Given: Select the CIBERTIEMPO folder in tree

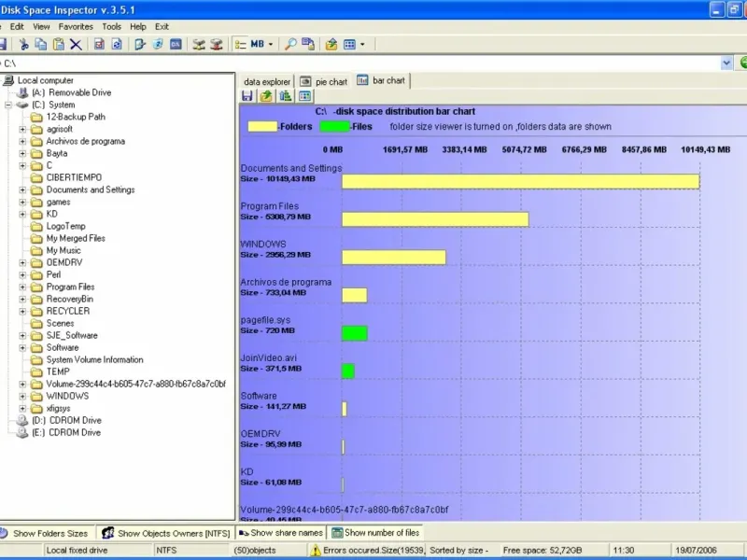Looking at the screenshot, I should [x=74, y=177].
